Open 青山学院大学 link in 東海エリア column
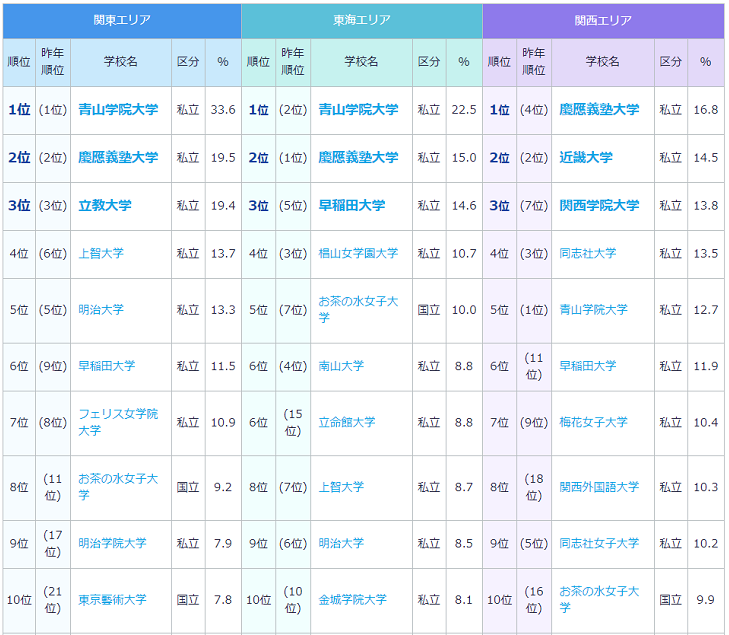 click(358, 110)
